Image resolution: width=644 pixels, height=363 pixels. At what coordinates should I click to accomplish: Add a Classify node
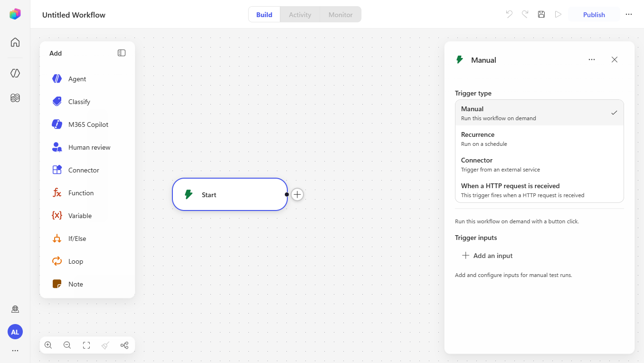coord(87,102)
